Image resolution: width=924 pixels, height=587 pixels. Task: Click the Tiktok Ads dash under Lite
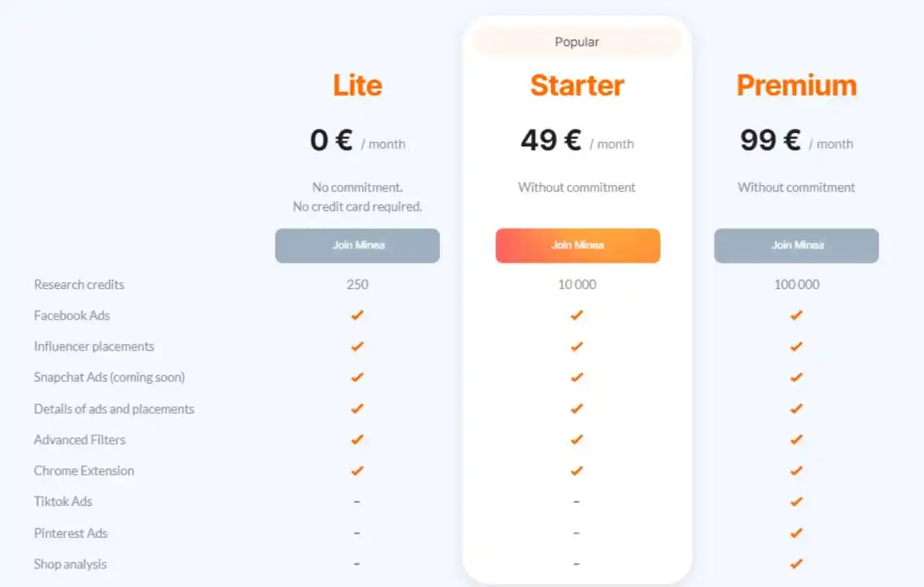pos(356,501)
